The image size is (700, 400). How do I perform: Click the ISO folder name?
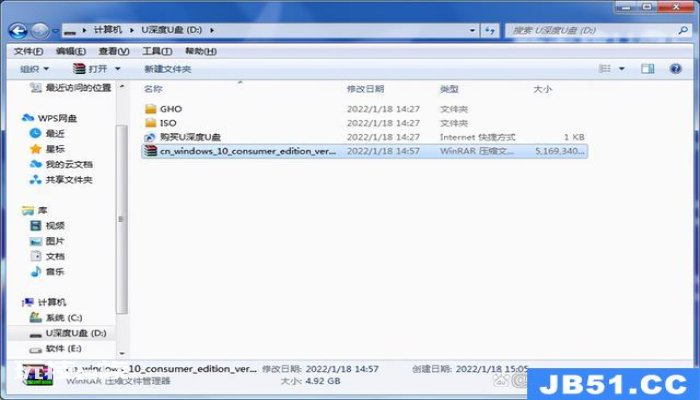tap(168, 123)
